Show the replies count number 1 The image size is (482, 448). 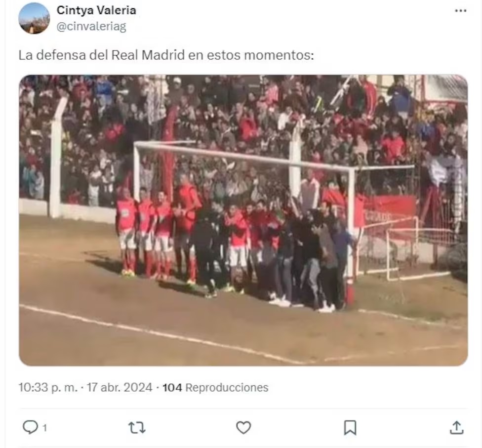point(44,428)
